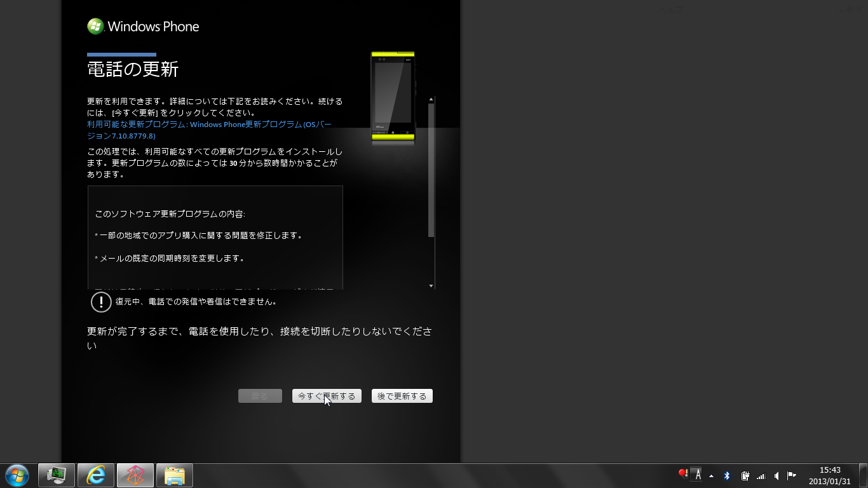Click the 今すぐ更新する button
The width and height of the screenshot is (868, 488).
(x=327, y=396)
